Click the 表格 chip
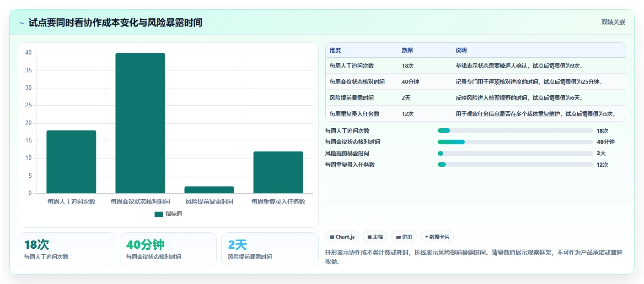 tap(375, 237)
